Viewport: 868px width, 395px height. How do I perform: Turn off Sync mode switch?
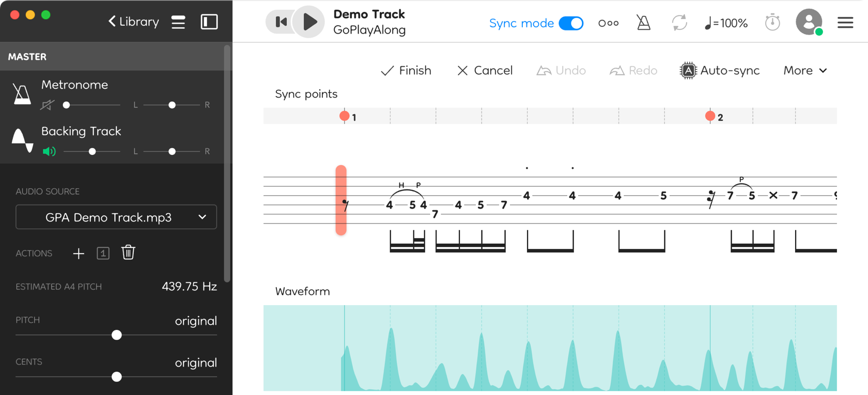571,23
